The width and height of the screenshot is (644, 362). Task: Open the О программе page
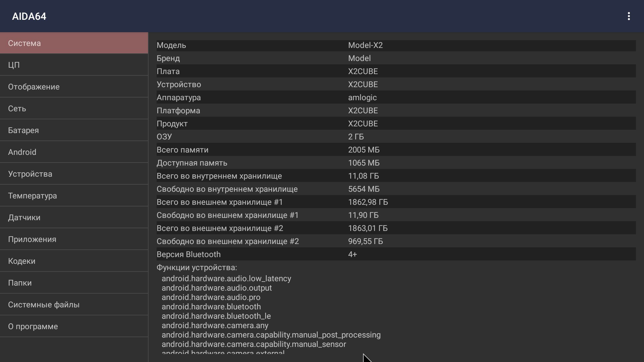(74, 326)
